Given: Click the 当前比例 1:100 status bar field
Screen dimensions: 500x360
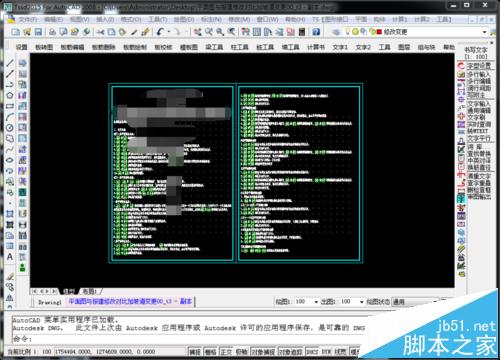Looking at the screenshot, I should click(x=29, y=352).
